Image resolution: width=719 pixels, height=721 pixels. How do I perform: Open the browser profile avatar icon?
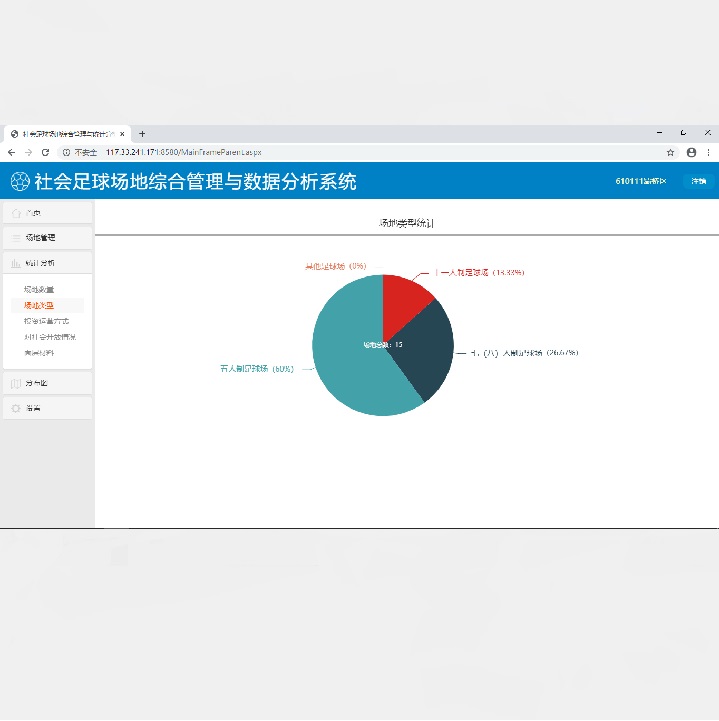[691, 152]
